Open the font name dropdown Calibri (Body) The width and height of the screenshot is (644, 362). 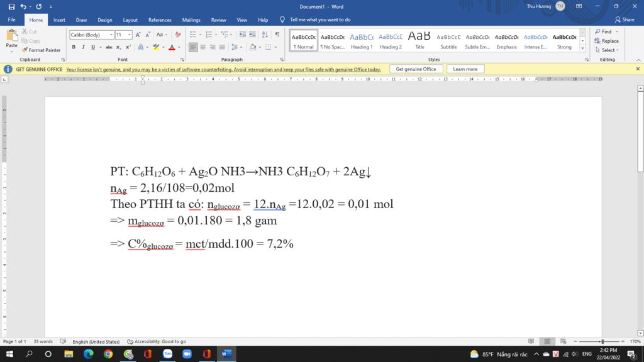[92, 35]
